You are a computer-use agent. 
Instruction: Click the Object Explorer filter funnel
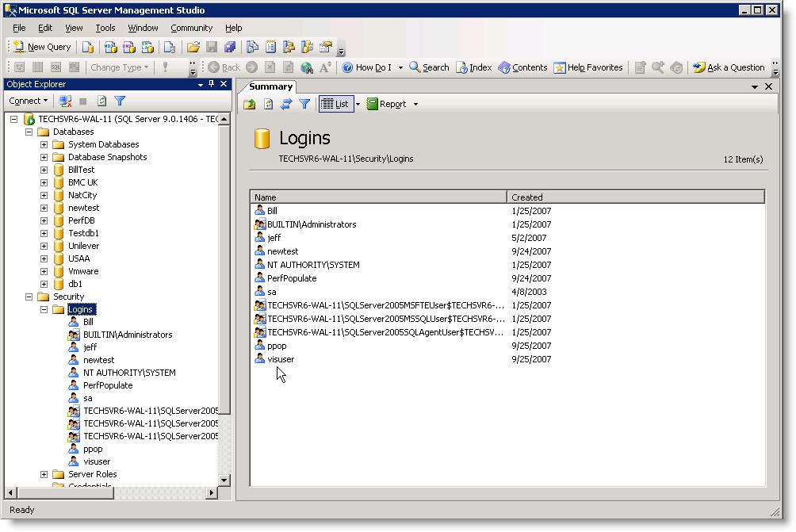[120, 101]
